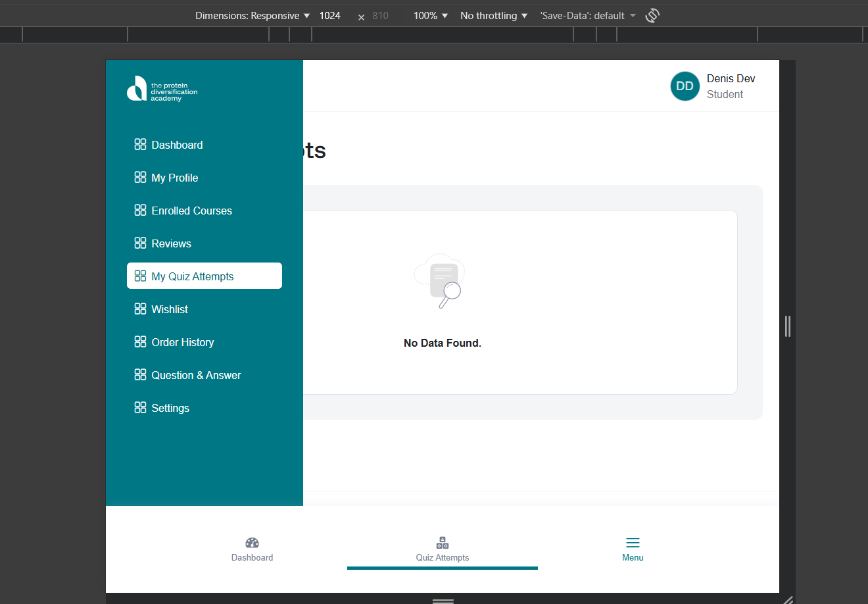Screen dimensions: 868x604
Task: Open Reviews in the sidebar
Action: 205,243
